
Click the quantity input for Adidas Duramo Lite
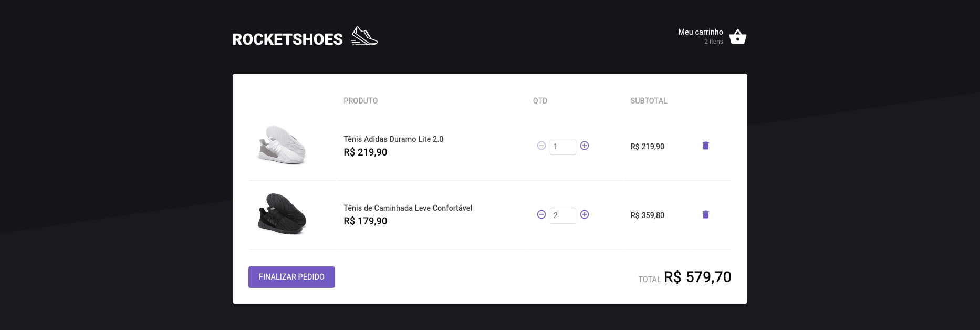click(x=562, y=147)
